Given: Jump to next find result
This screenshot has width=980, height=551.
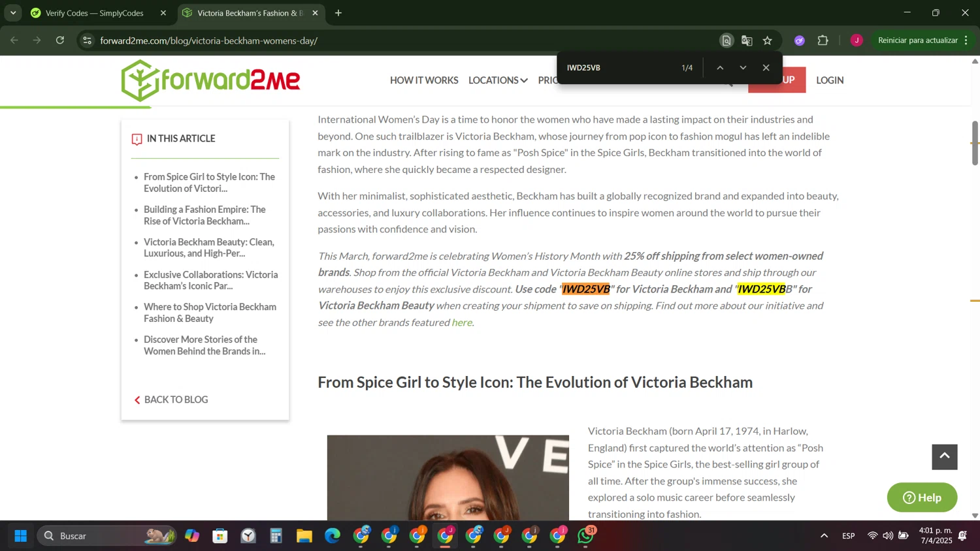Looking at the screenshot, I should pos(743,68).
